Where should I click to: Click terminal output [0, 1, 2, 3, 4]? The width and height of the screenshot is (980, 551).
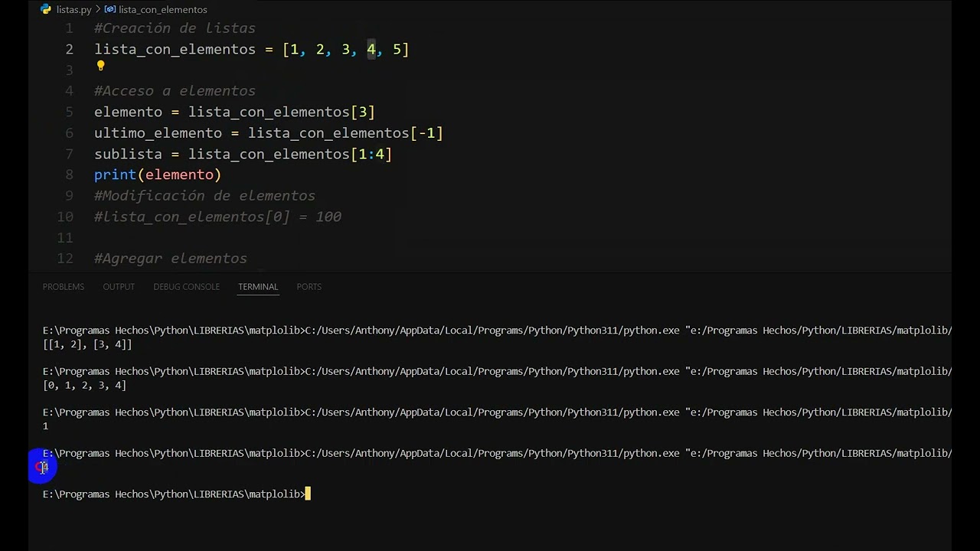click(x=84, y=386)
